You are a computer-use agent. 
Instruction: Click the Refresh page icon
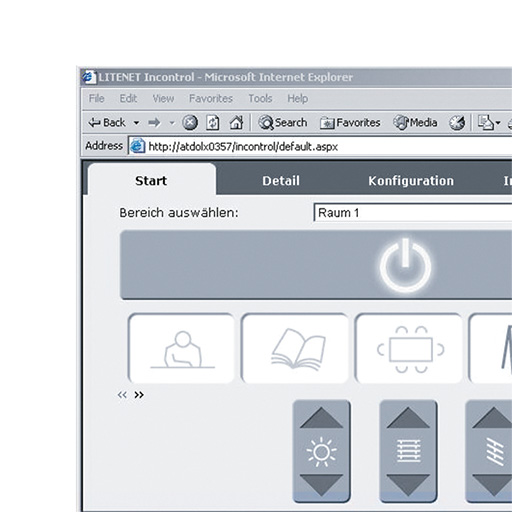tap(213, 123)
